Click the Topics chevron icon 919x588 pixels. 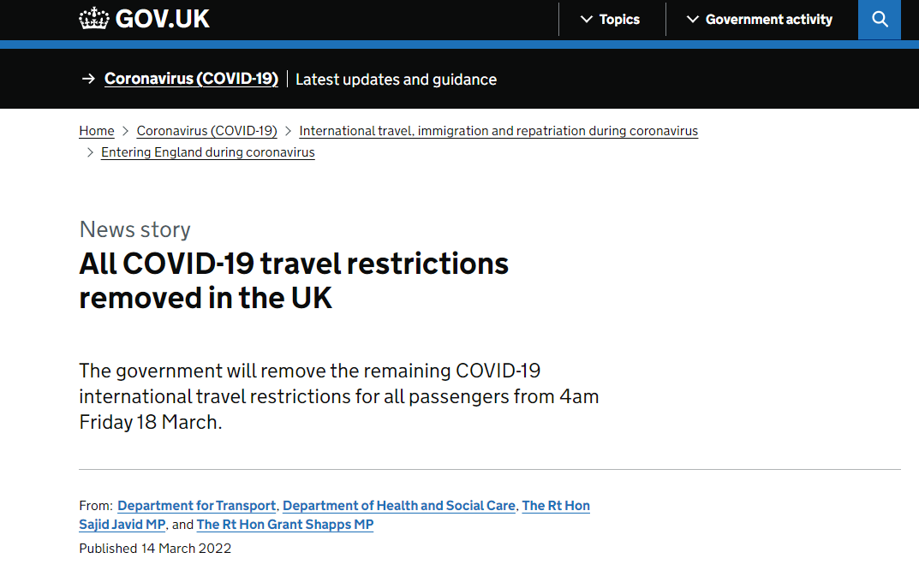pos(588,19)
